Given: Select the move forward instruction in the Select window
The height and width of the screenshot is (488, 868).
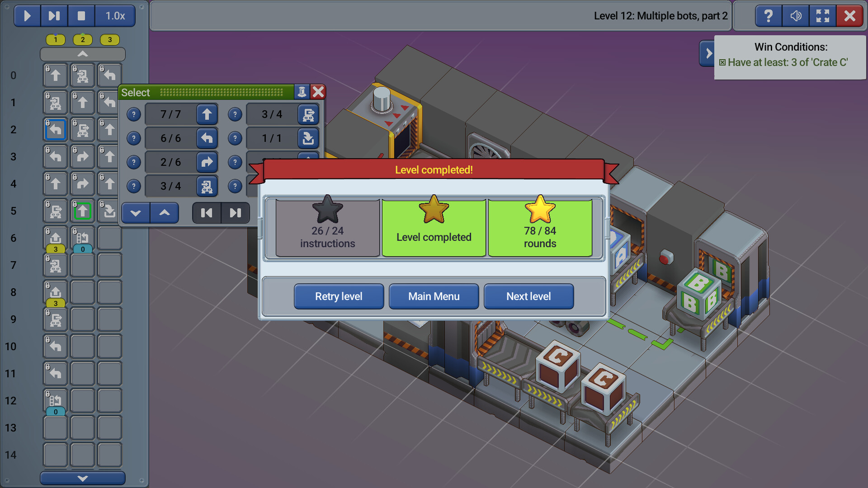Looking at the screenshot, I should pyautogui.click(x=207, y=114).
